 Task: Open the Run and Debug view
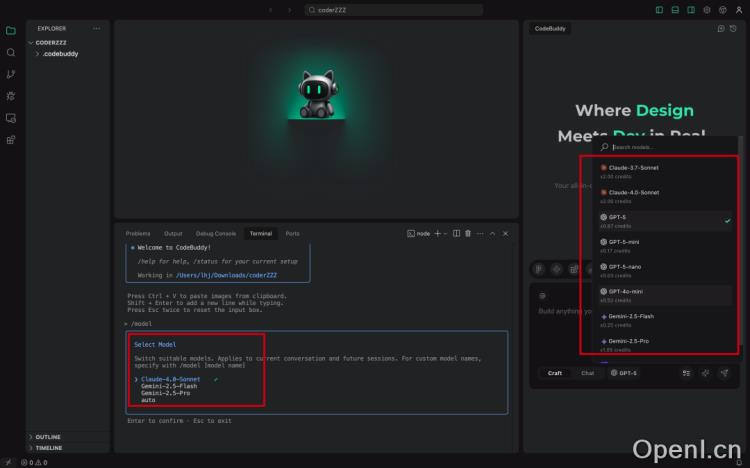point(11,96)
